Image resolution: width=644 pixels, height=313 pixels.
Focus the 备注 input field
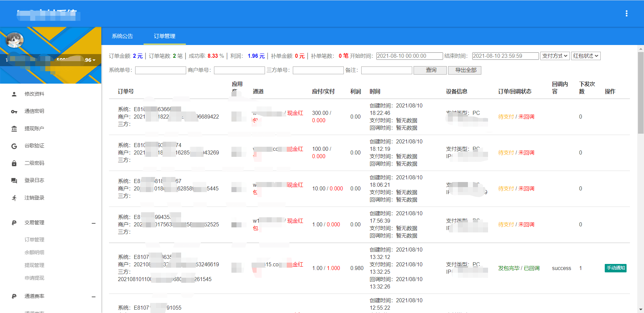click(386, 70)
